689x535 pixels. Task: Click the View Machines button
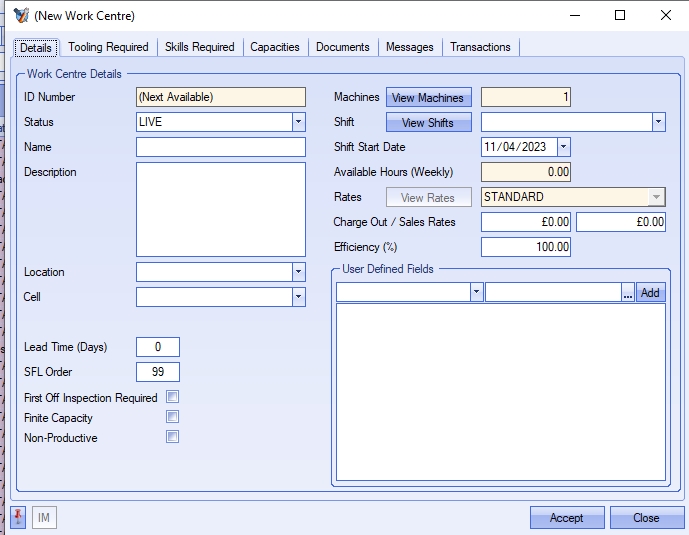428,98
